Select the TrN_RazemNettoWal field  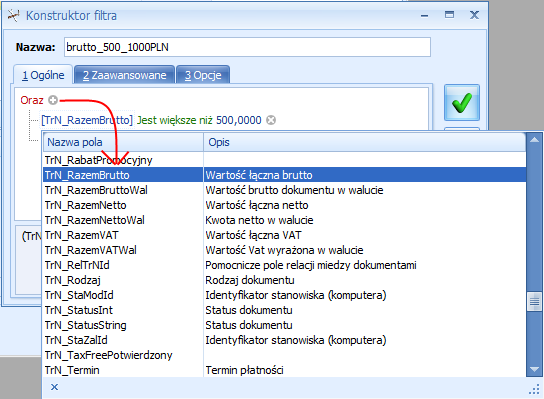pos(95,220)
